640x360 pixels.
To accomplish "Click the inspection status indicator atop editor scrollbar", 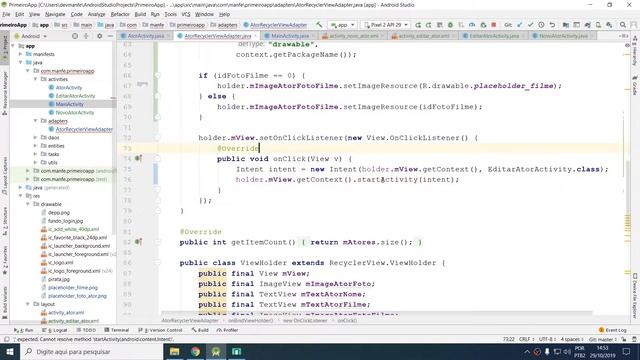I will point(627,45).
